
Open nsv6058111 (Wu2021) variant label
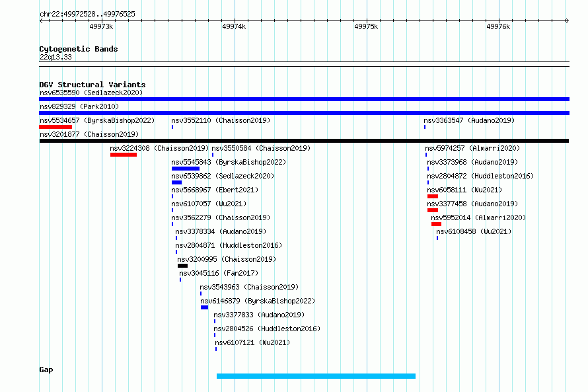(464, 190)
